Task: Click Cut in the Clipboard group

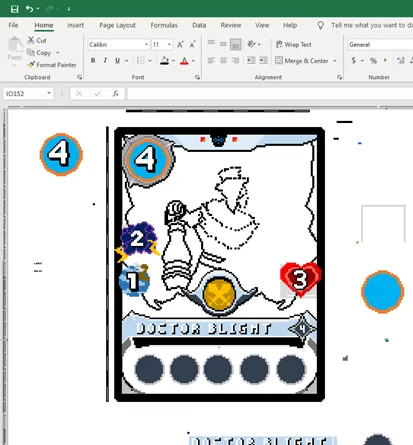Action: (37, 40)
